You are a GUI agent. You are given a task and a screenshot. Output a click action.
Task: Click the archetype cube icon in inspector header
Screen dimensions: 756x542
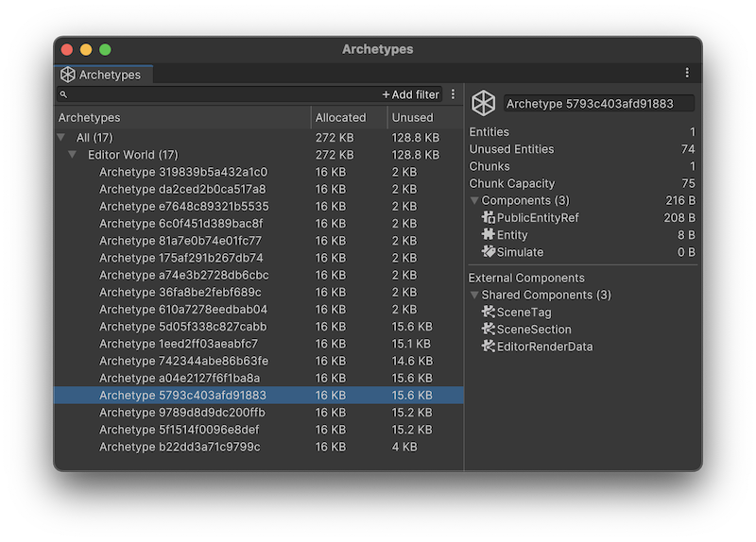(x=484, y=103)
